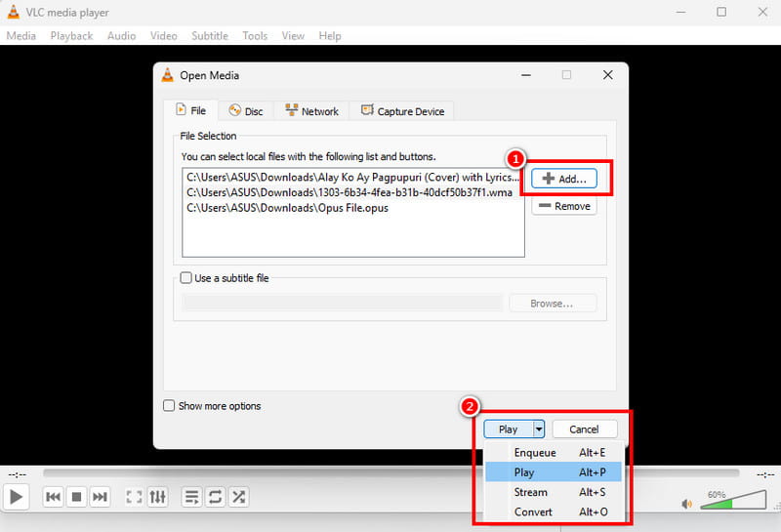Click the Cancel button
The height and width of the screenshot is (532, 781).
[x=584, y=429]
